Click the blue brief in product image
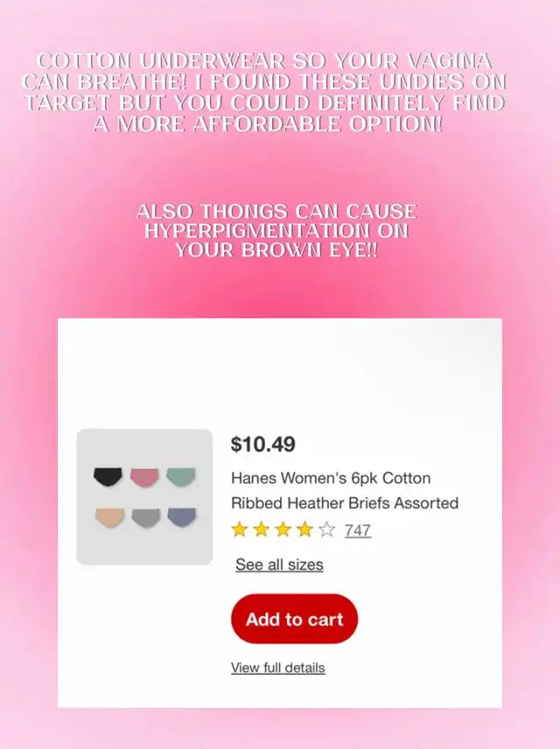Viewport: 560px width, 749px height. point(182,517)
